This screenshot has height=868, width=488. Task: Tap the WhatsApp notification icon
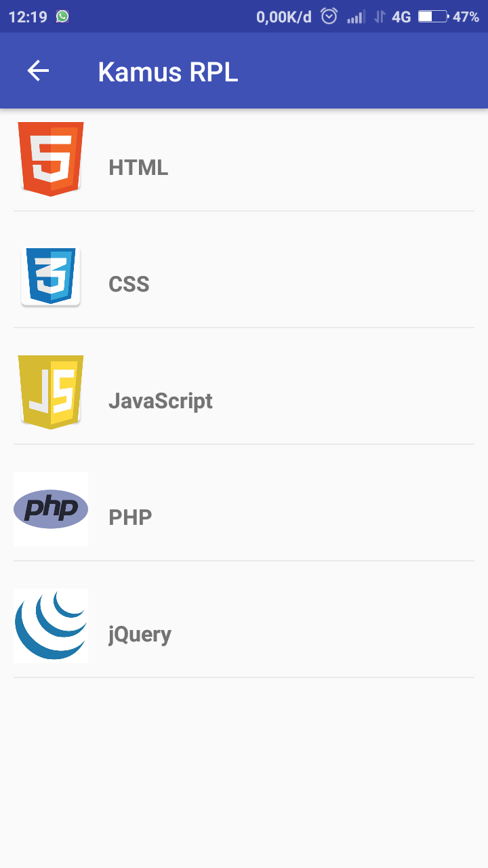pos(62,17)
